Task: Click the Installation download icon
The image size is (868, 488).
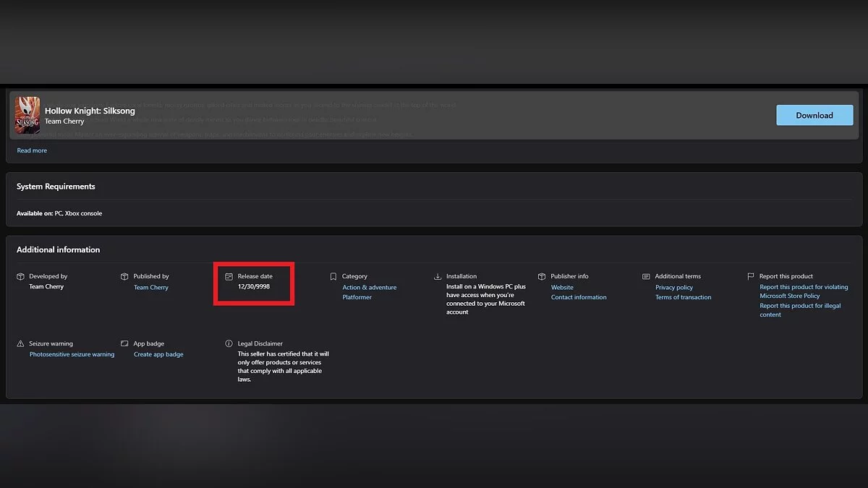Action: (x=438, y=276)
